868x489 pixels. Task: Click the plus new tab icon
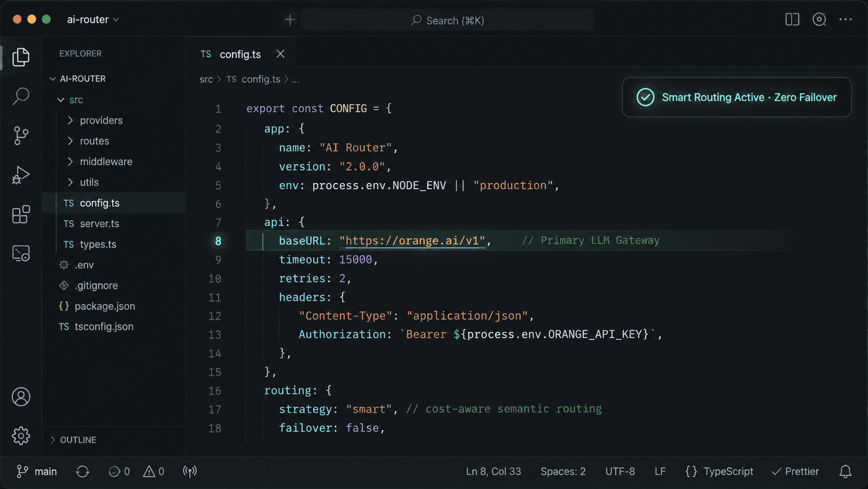290,20
